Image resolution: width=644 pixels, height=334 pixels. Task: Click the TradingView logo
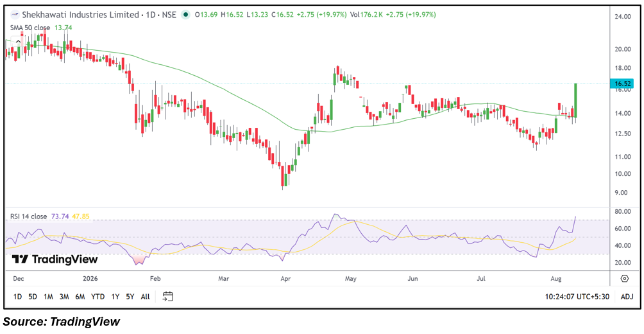coord(55,259)
